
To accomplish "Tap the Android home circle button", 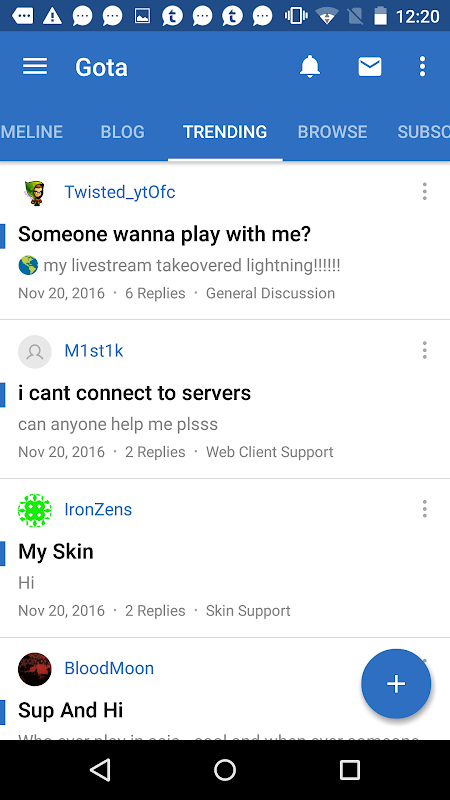I will (225, 770).
